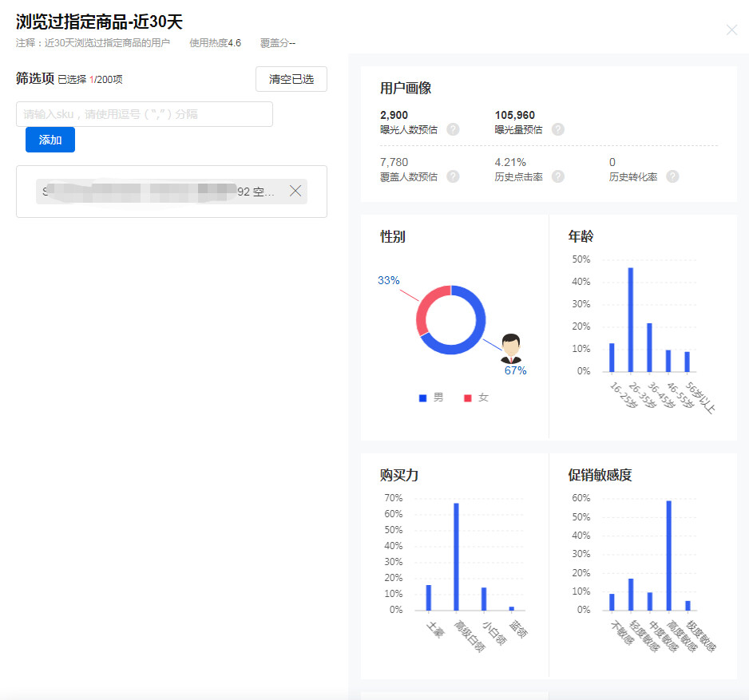Viewport: 749px width, 700px height.
Task: Click the 添加 button
Action: (x=50, y=140)
